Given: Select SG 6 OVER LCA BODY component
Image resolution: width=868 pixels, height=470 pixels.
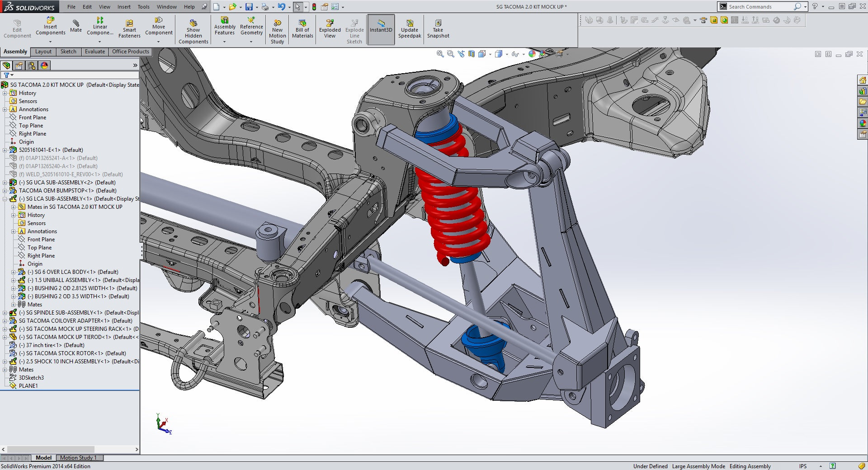Looking at the screenshot, I should pos(73,272).
